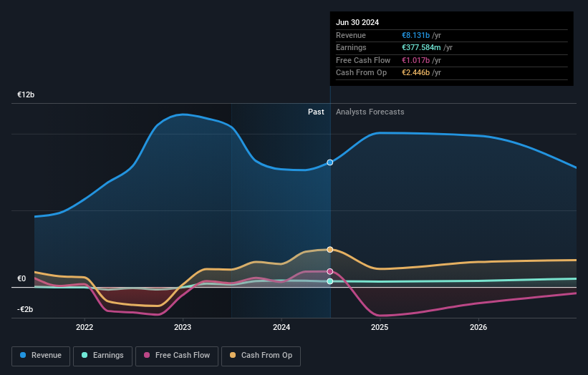
Task: Select the orange Cash From Op data point
Action: pyautogui.click(x=330, y=250)
